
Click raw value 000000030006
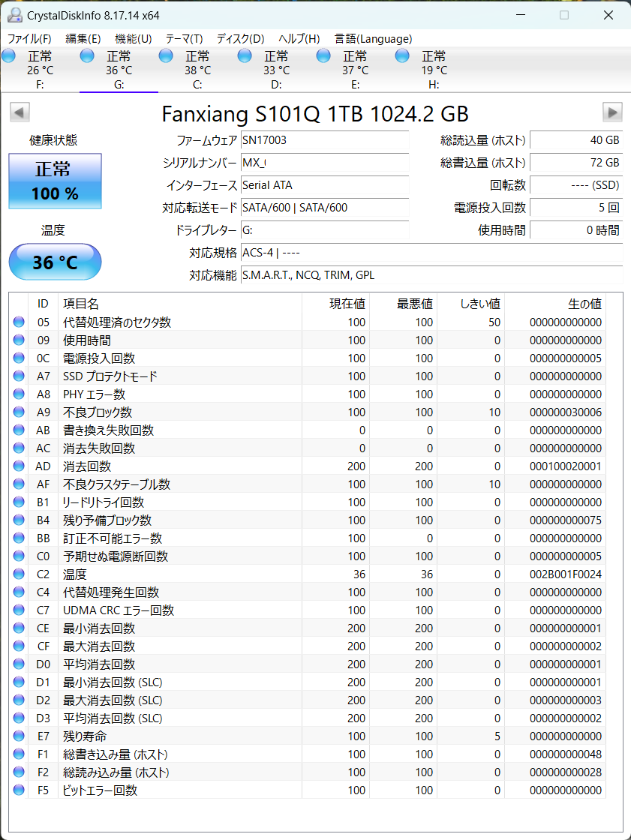[566, 412]
